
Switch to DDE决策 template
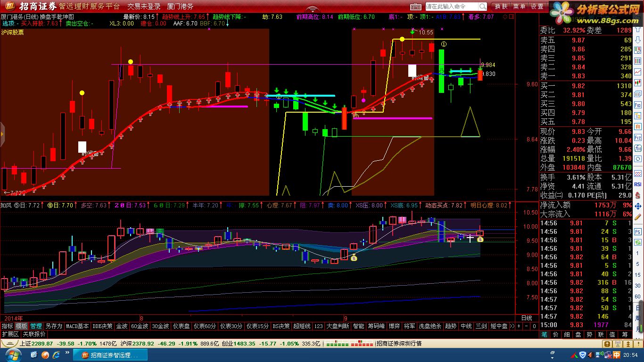102,326
